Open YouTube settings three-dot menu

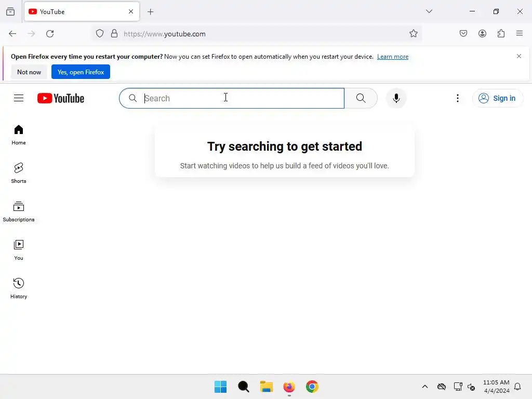tap(457, 98)
